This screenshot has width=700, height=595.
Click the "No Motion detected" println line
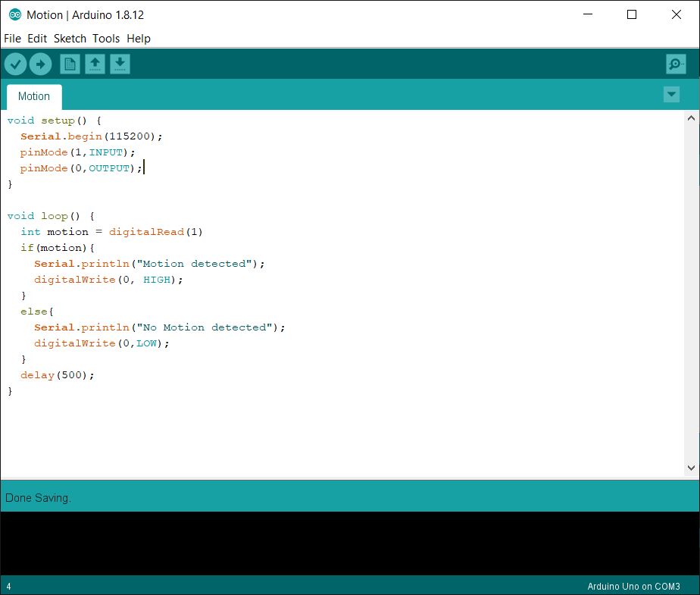160,327
